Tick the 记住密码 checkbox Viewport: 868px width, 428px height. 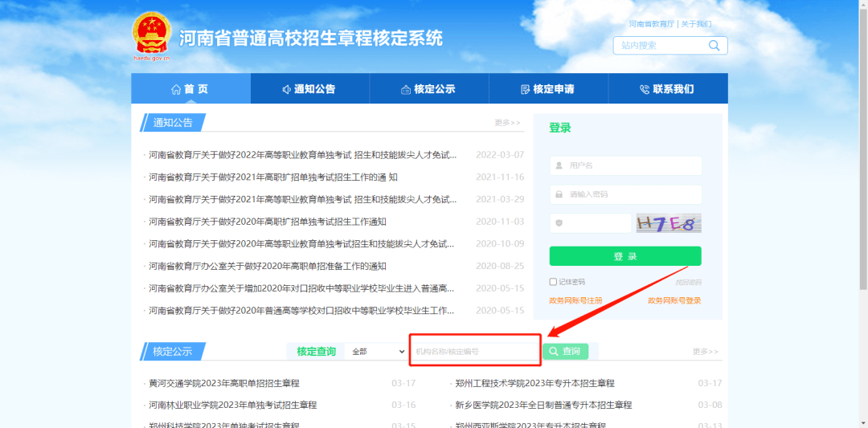tap(553, 282)
